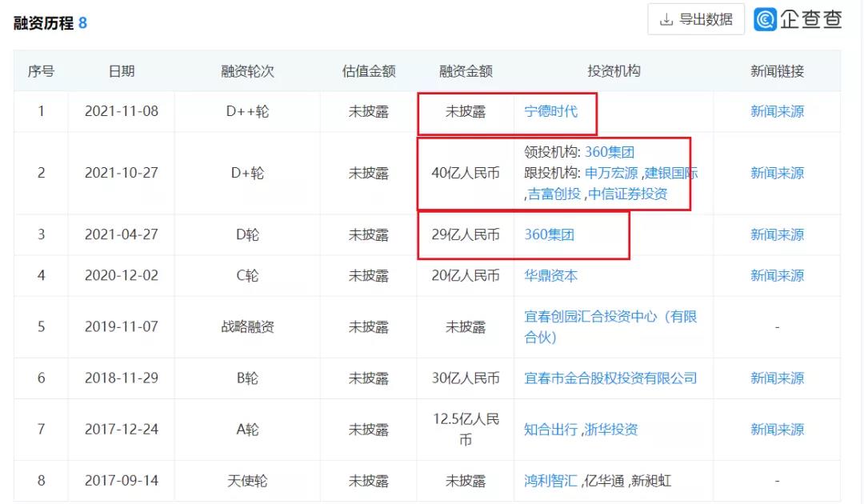This screenshot has height=504, width=864.
Task: Click the 40亿人民币 amount cell
Action: click(x=466, y=173)
